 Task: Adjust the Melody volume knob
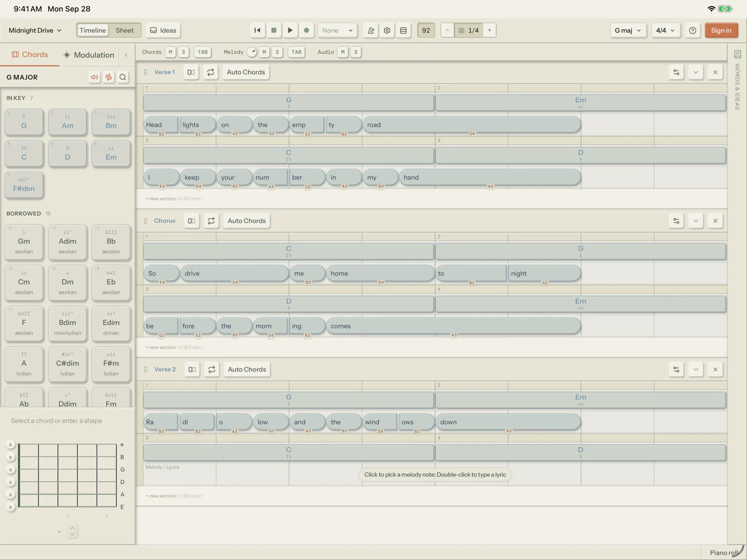point(252,52)
